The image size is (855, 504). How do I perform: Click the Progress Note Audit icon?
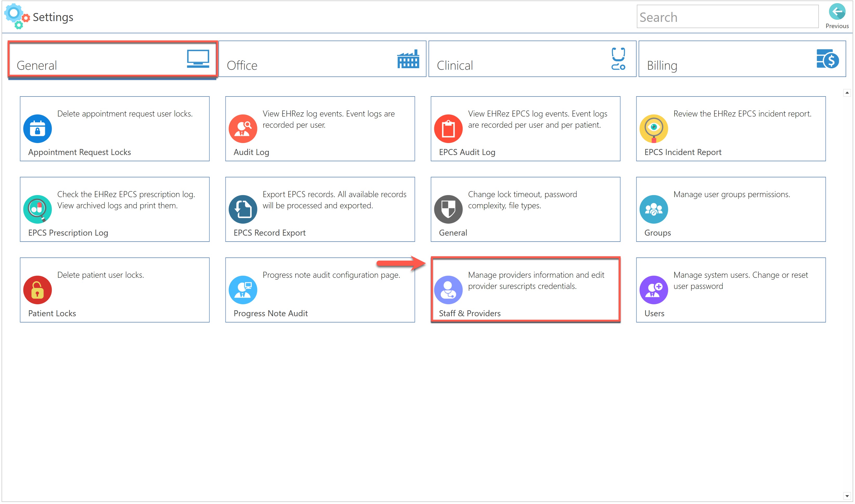243,290
